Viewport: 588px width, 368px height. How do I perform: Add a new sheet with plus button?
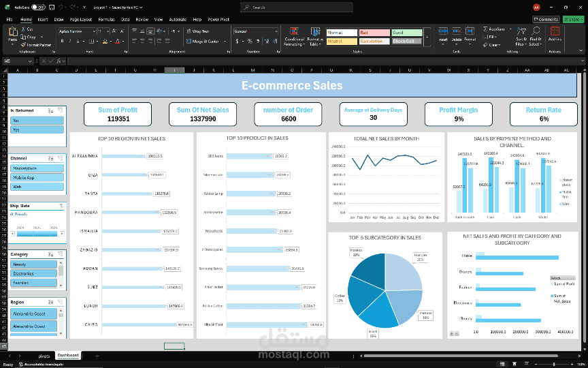click(x=97, y=356)
